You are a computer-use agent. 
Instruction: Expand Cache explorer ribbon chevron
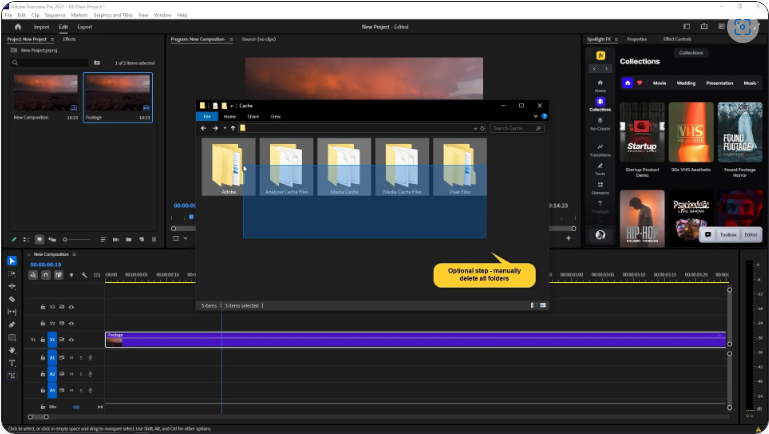point(536,117)
